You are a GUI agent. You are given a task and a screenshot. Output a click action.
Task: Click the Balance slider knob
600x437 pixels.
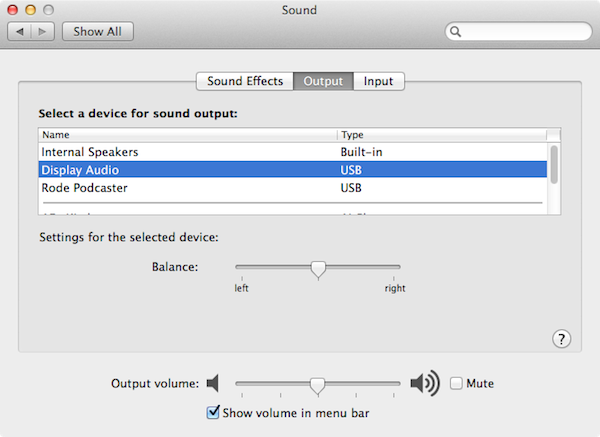click(318, 270)
